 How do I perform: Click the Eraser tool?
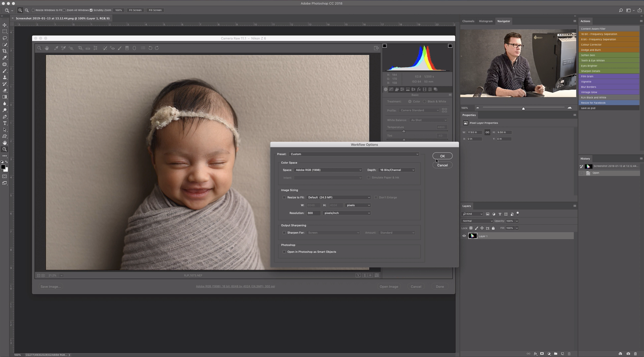pyautogui.click(x=5, y=91)
